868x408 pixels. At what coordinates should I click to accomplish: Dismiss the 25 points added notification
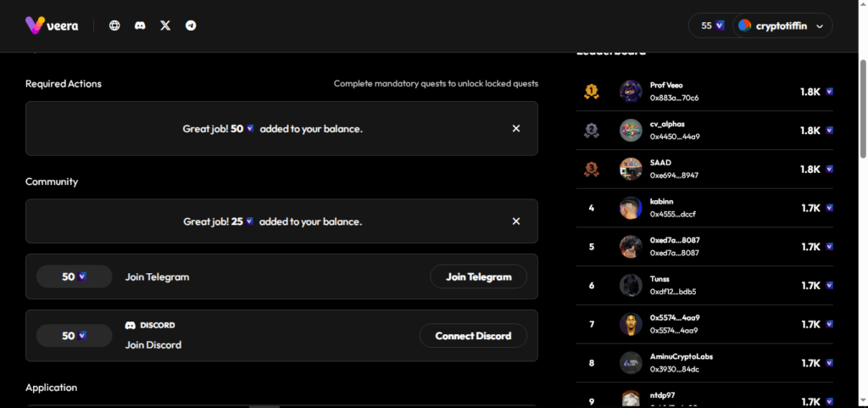pos(516,221)
